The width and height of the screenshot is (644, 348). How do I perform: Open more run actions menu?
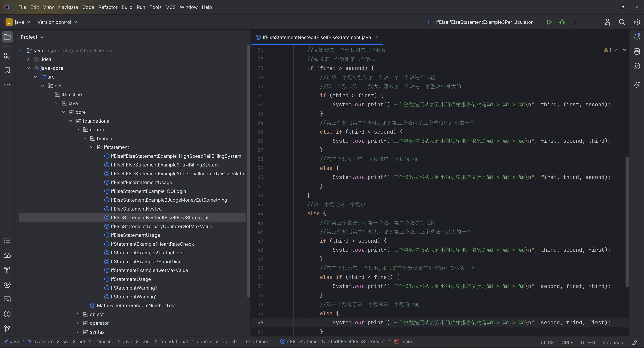(575, 22)
